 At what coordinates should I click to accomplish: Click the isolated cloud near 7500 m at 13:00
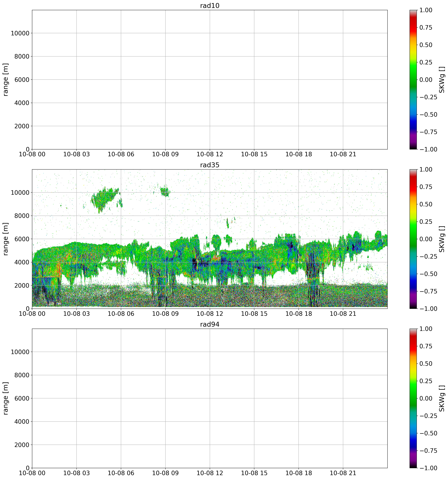[x=228, y=223]
